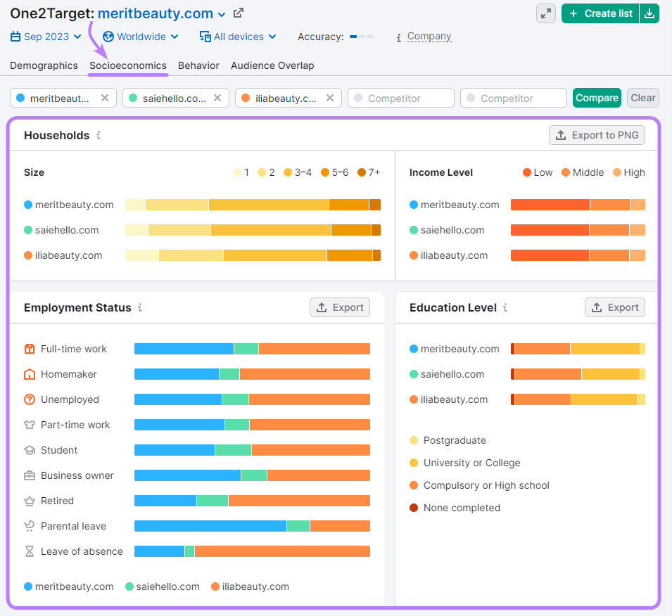
Task: Click the Compare button
Action: point(597,98)
